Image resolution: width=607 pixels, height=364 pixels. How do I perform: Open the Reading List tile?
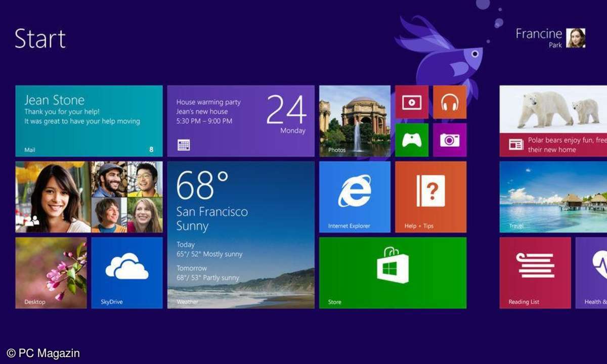pos(535,273)
